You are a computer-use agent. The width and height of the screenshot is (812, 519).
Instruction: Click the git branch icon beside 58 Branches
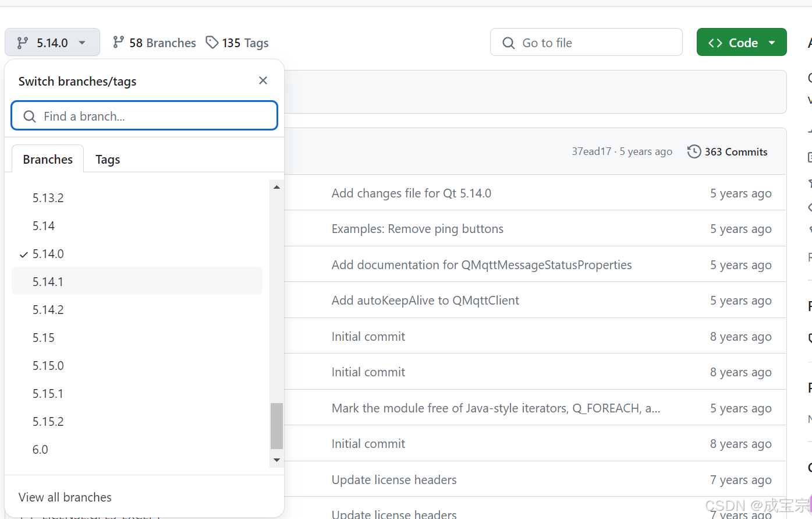pyautogui.click(x=119, y=42)
